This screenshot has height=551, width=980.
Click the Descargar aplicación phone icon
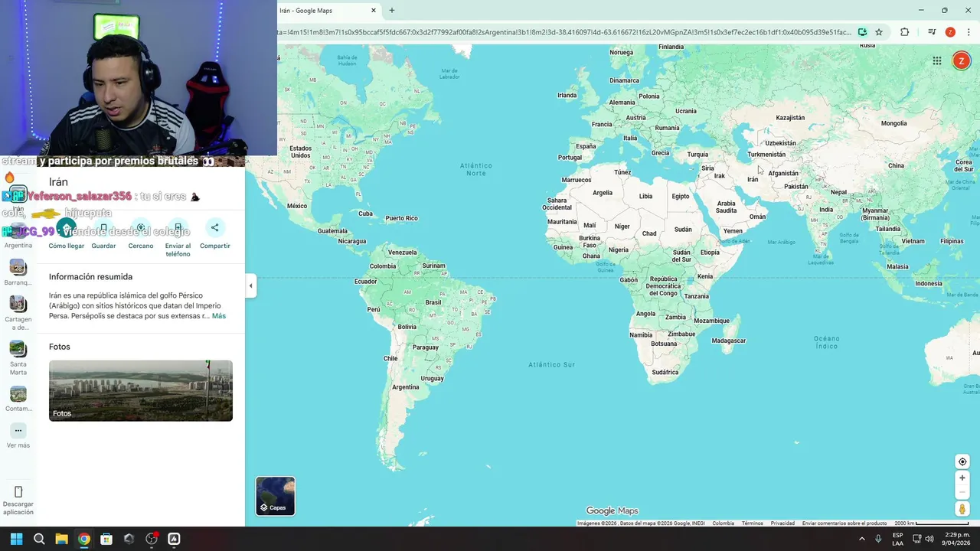(18, 491)
